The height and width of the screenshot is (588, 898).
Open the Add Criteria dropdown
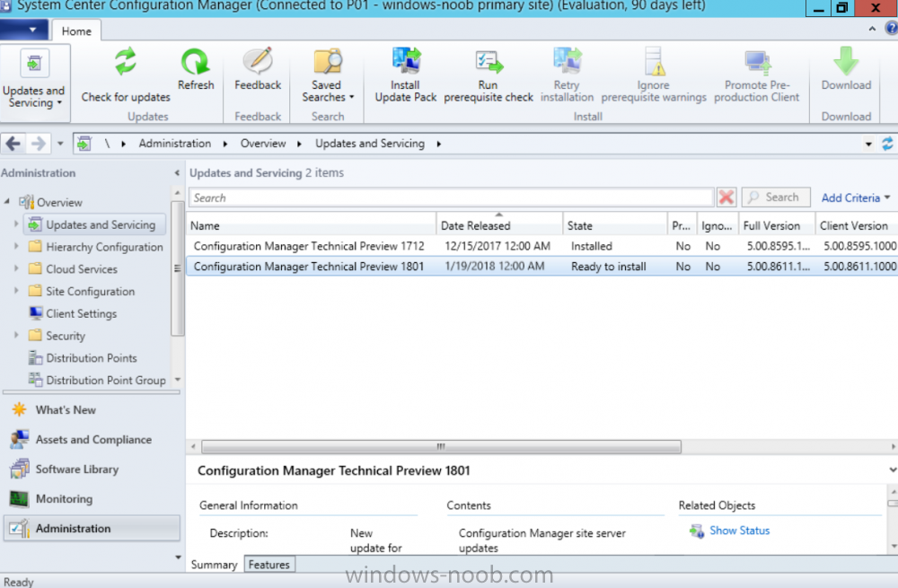point(856,197)
